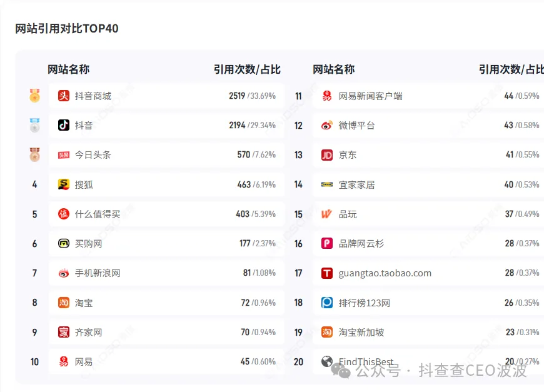Click the right 网站名称 column header

[333, 69]
